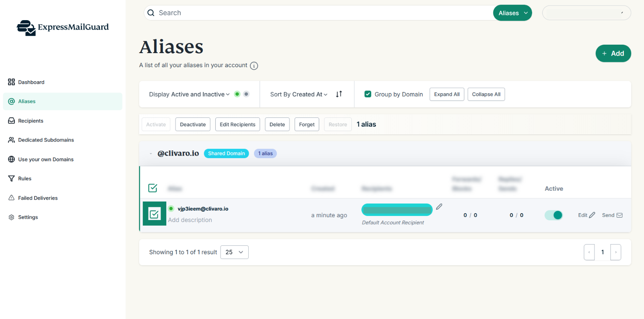Open Aliases in the sidebar
Screen dimensions: 644x319
point(62,101)
